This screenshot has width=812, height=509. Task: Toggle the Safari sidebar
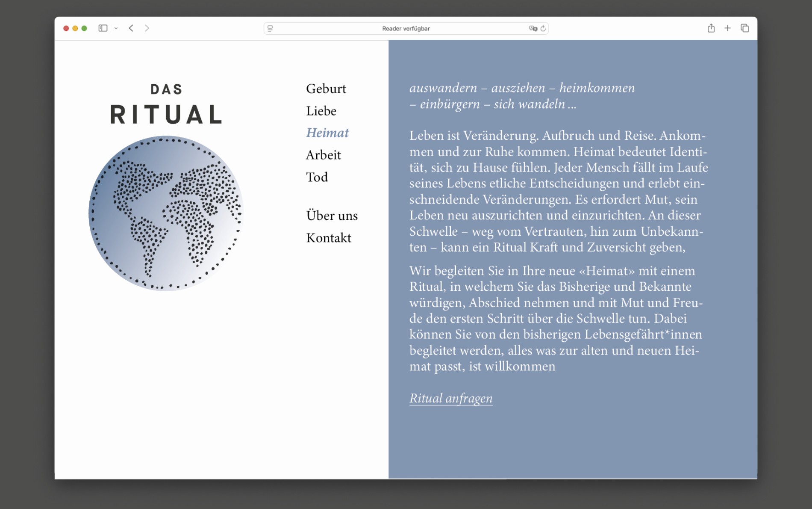(103, 28)
